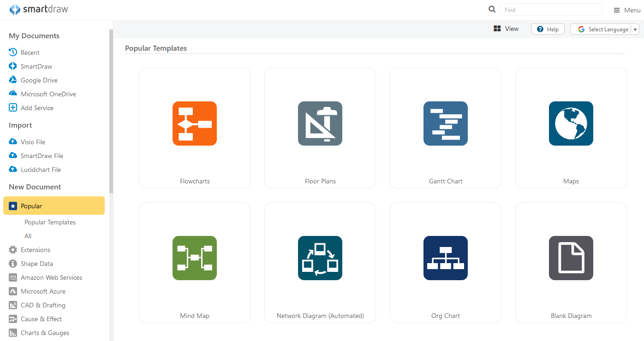This screenshot has height=341, width=644.
Task: Click the Help button
Action: (x=548, y=29)
